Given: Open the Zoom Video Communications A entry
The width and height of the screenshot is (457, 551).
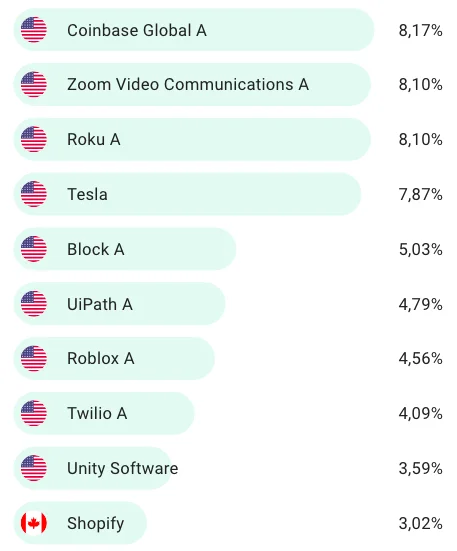Looking at the screenshot, I should [x=188, y=85].
